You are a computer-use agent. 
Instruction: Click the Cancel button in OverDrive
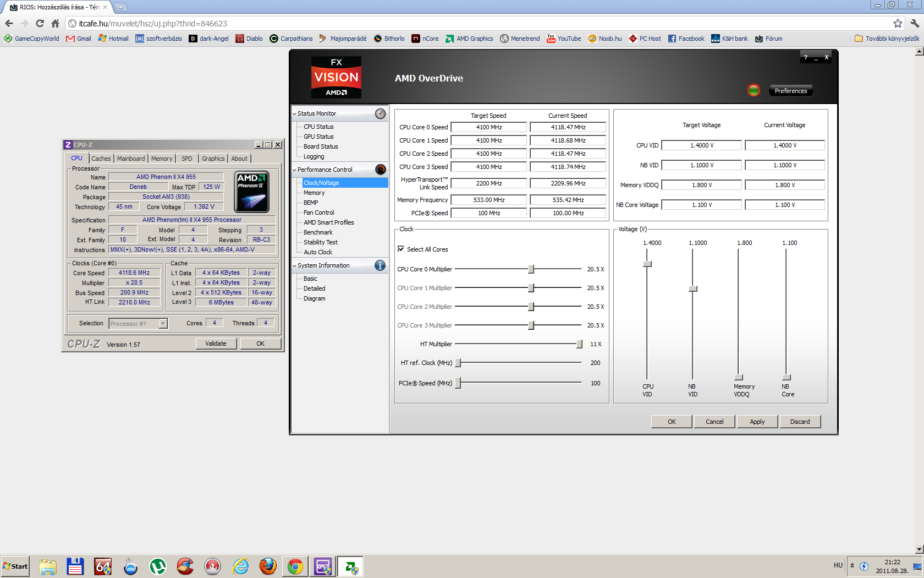(x=714, y=422)
